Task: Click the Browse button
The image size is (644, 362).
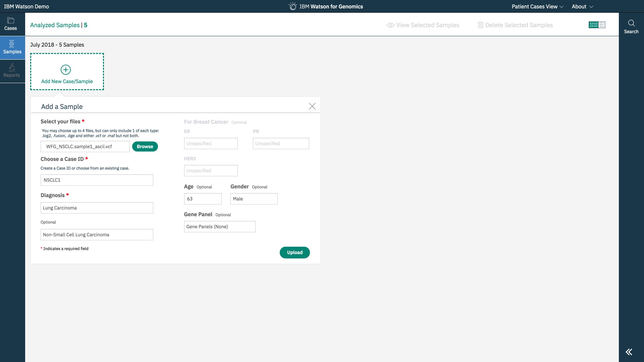Action: (145, 146)
